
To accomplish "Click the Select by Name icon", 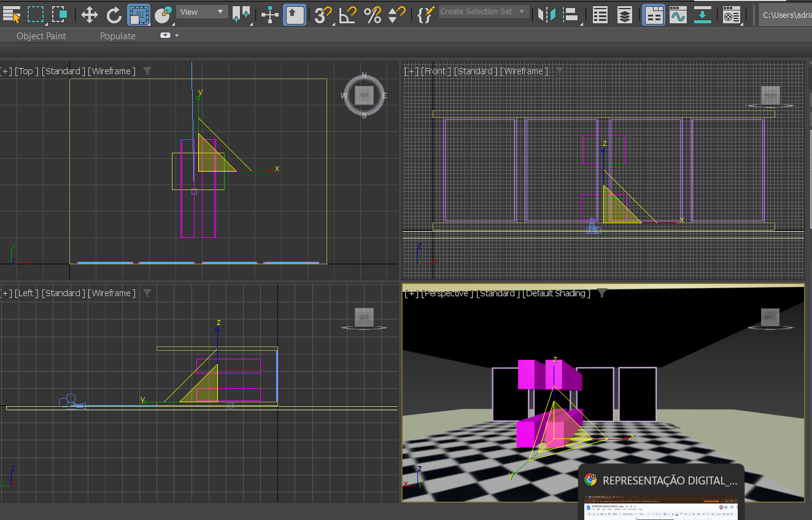I will click(x=12, y=14).
